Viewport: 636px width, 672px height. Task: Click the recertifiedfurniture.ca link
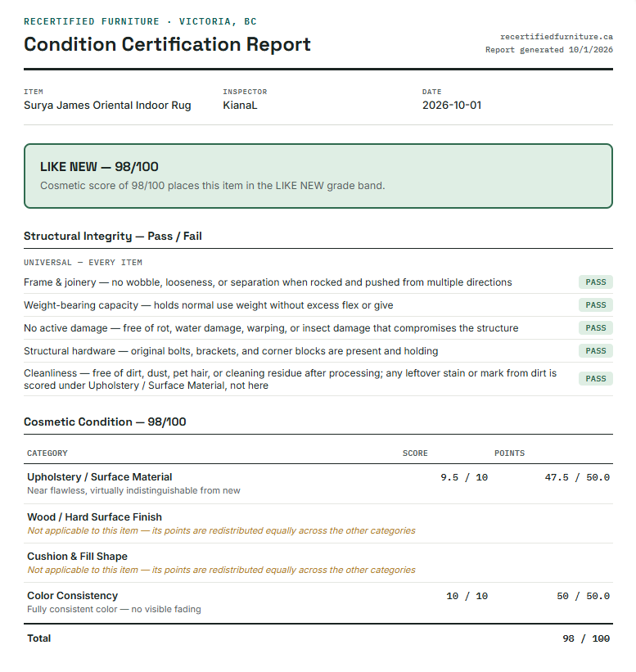(x=556, y=37)
